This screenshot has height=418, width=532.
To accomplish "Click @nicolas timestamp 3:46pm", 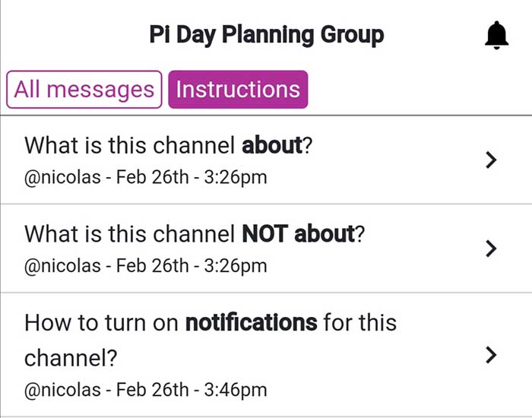I will coord(146,389).
